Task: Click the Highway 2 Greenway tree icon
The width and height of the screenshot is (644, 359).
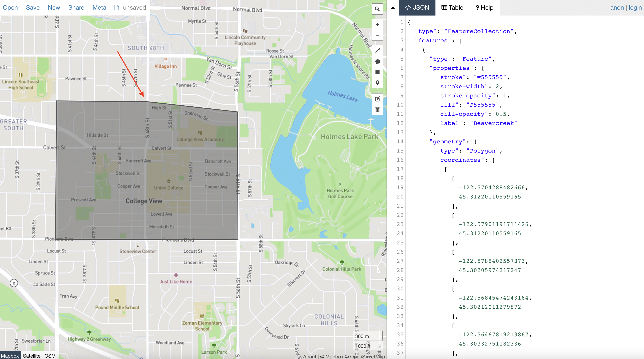Action: point(89,332)
